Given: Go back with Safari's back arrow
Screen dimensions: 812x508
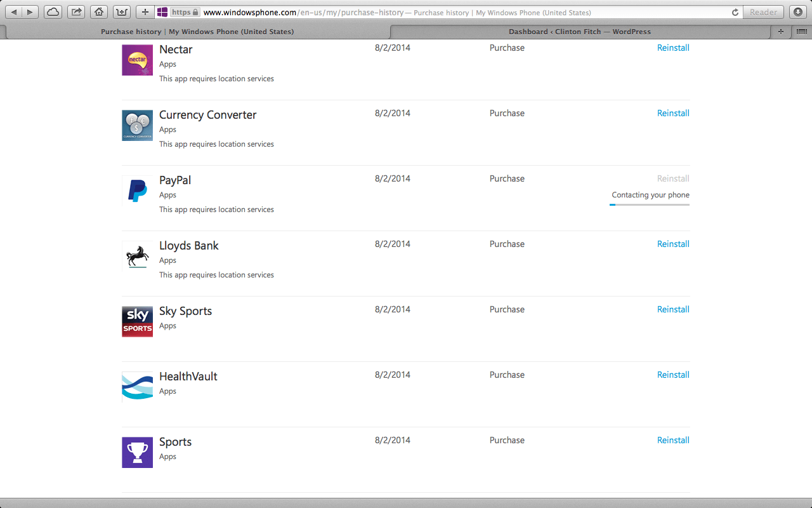Looking at the screenshot, I should [14, 12].
